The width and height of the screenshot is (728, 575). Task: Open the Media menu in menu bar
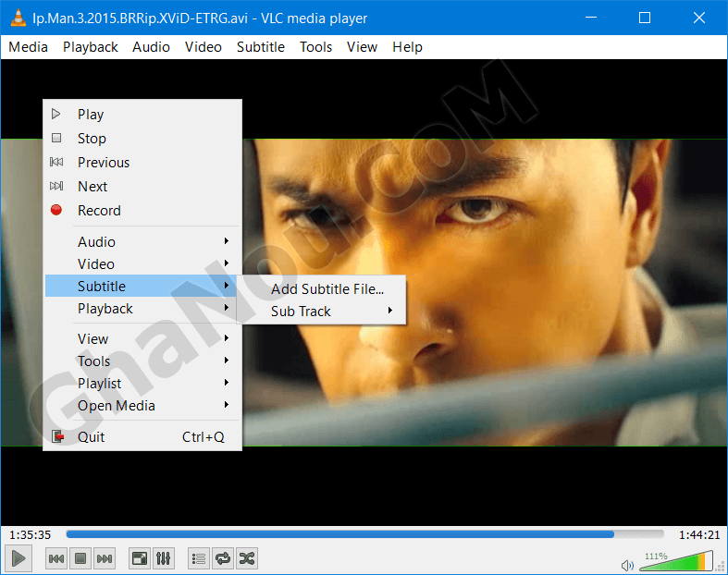tap(29, 47)
